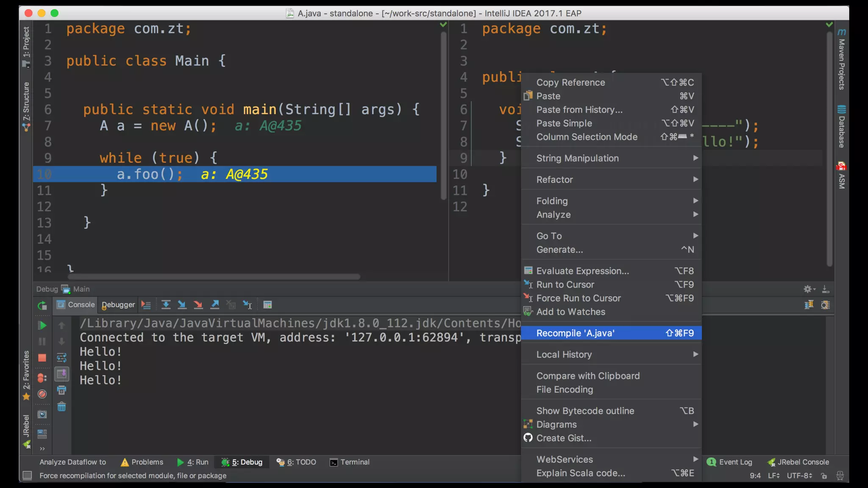Stop the debug session red square
Image resolution: width=868 pixels, height=488 pixels.
42,358
